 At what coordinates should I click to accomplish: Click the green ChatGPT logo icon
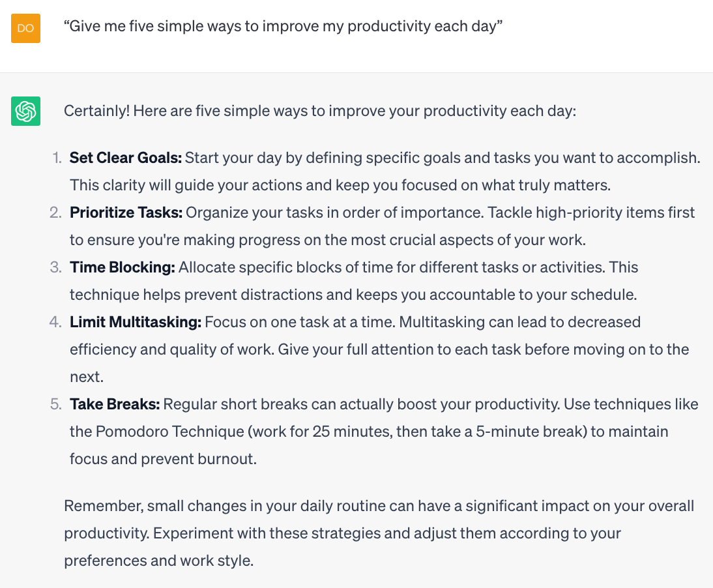coord(25,111)
